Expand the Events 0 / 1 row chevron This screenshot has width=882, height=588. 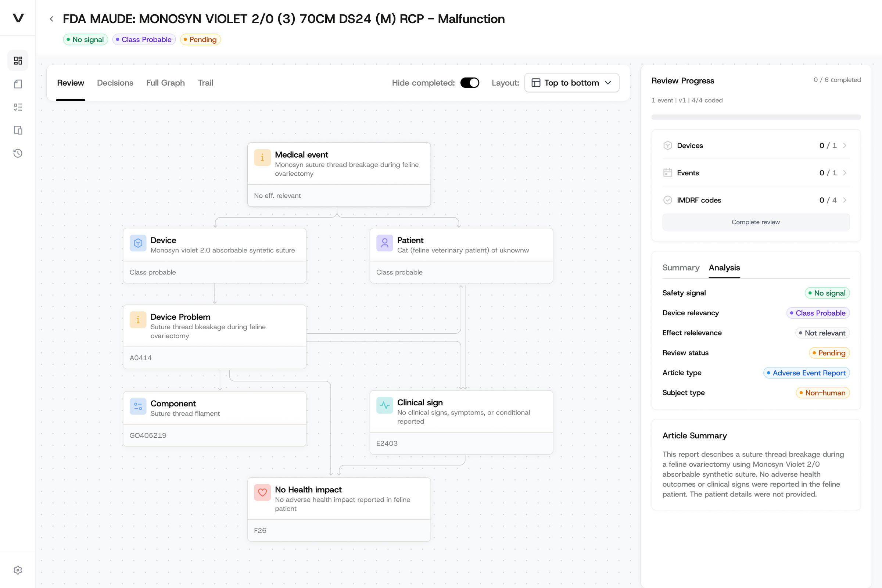click(x=845, y=172)
